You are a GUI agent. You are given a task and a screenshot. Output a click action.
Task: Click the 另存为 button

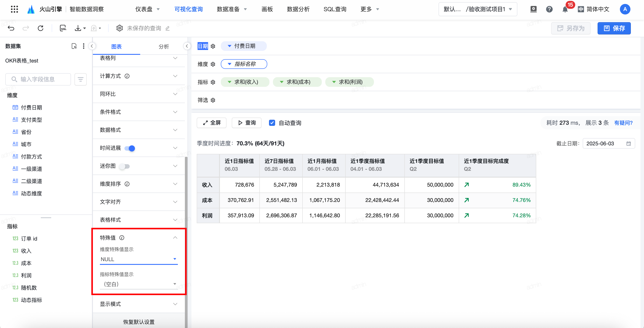coord(571,28)
